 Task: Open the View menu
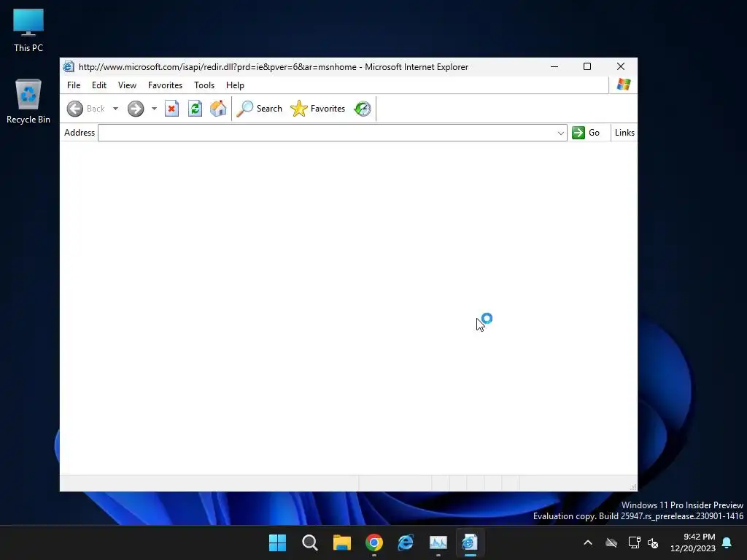click(127, 85)
